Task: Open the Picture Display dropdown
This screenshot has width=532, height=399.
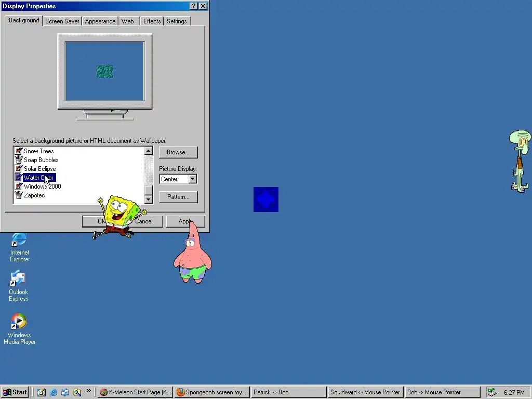Action: [x=192, y=179]
